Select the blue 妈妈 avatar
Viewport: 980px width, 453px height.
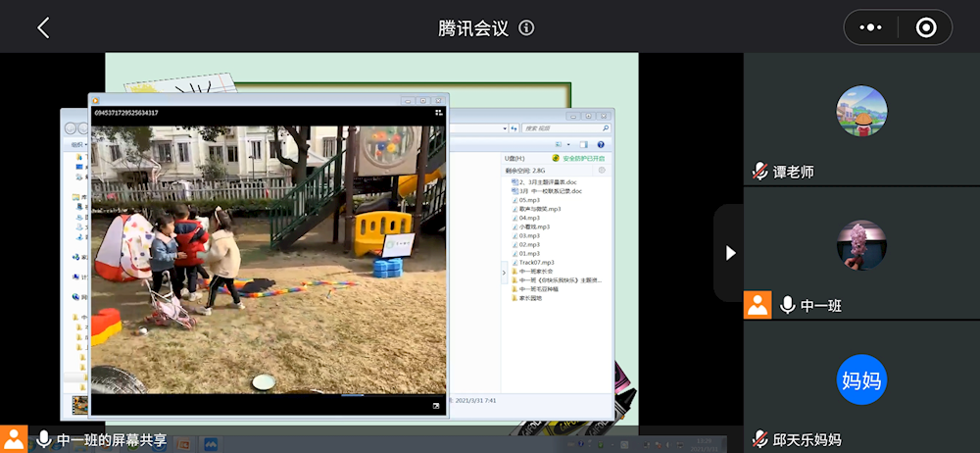click(x=861, y=379)
